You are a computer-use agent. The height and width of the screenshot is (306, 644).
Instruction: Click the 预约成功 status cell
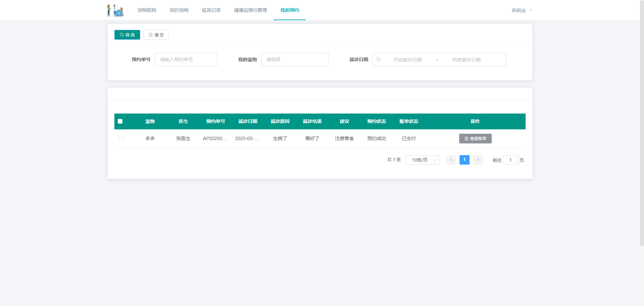pyautogui.click(x=377, y=138)
